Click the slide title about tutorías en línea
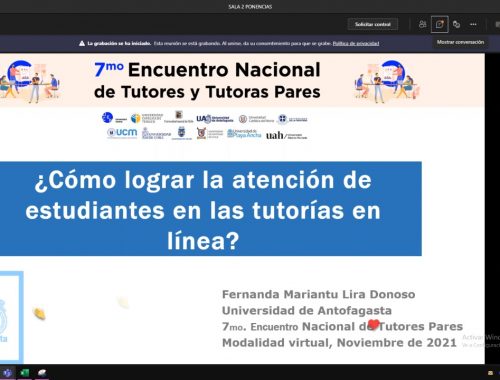 pos(203,209)
